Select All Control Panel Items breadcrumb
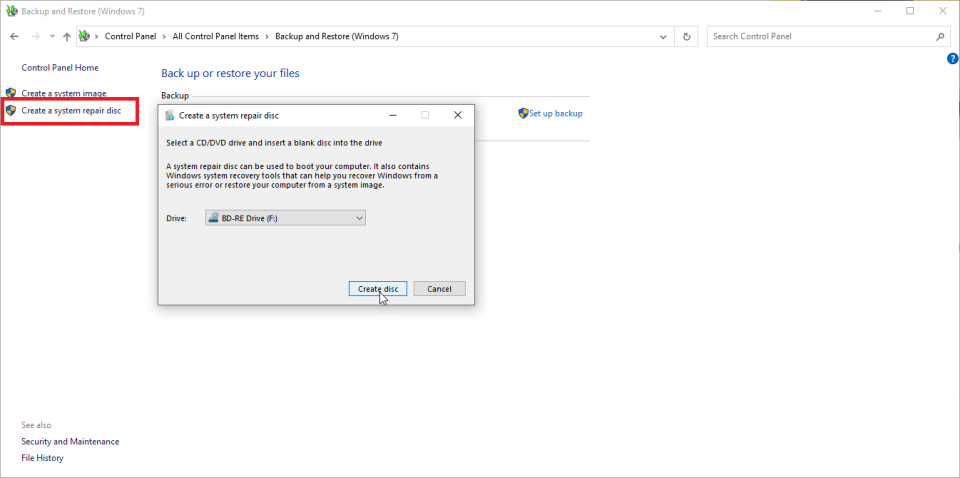 click(x=216, y=37)
